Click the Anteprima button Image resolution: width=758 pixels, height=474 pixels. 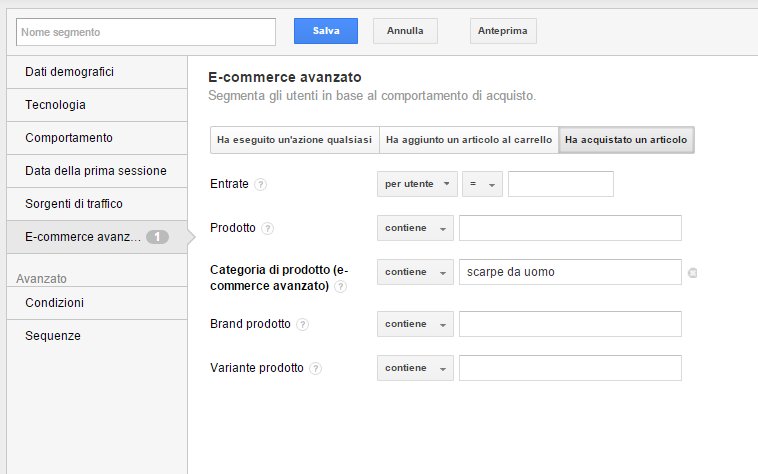tap(503, 32)
